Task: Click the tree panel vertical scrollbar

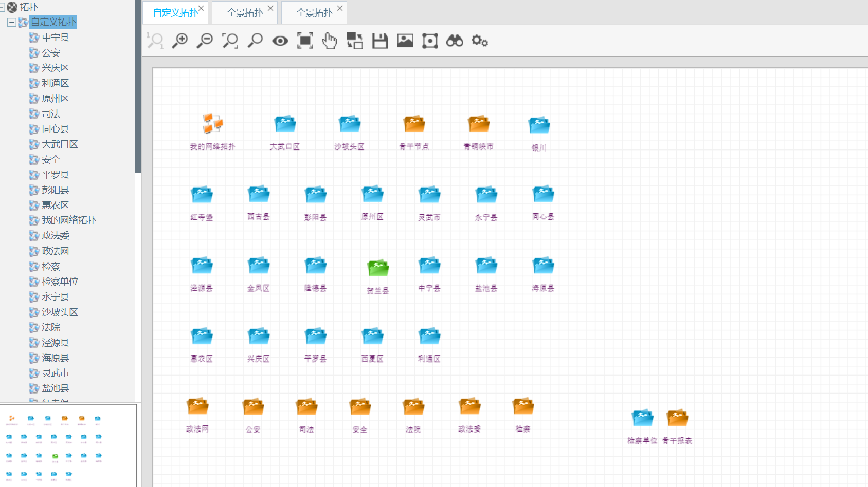Action: click(138, 86)
